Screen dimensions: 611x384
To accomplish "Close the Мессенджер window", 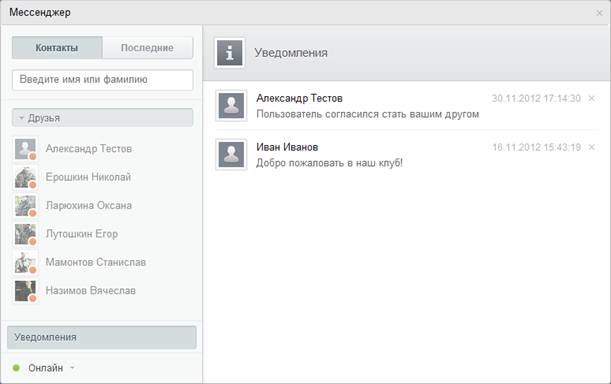I will pyautogui.click(x=599, y=13).
